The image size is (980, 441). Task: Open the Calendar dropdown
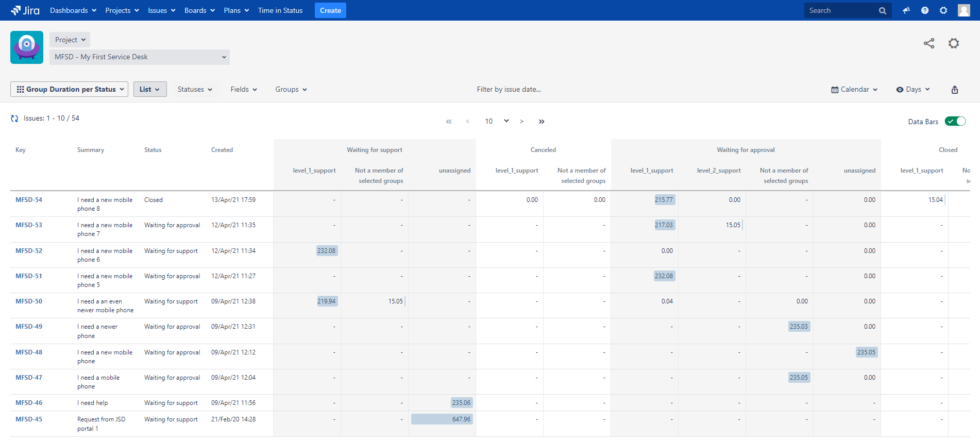(x=854, y=90)
